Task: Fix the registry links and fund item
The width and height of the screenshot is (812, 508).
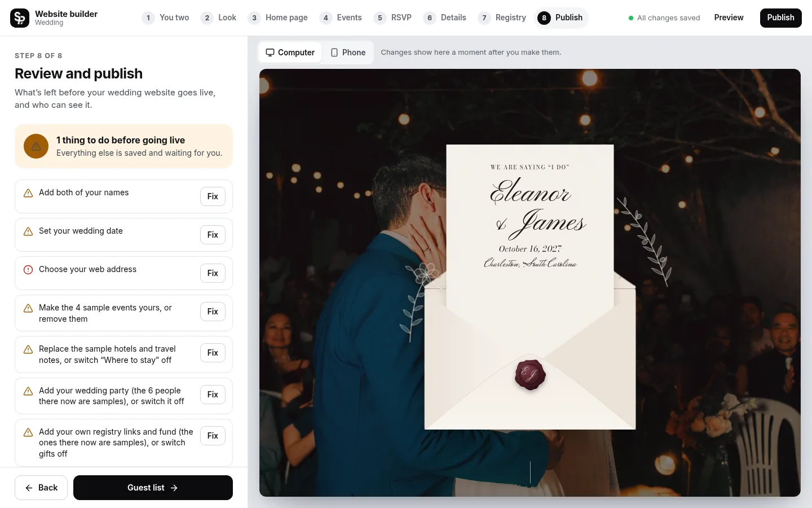Action: (x=213, y=436)
